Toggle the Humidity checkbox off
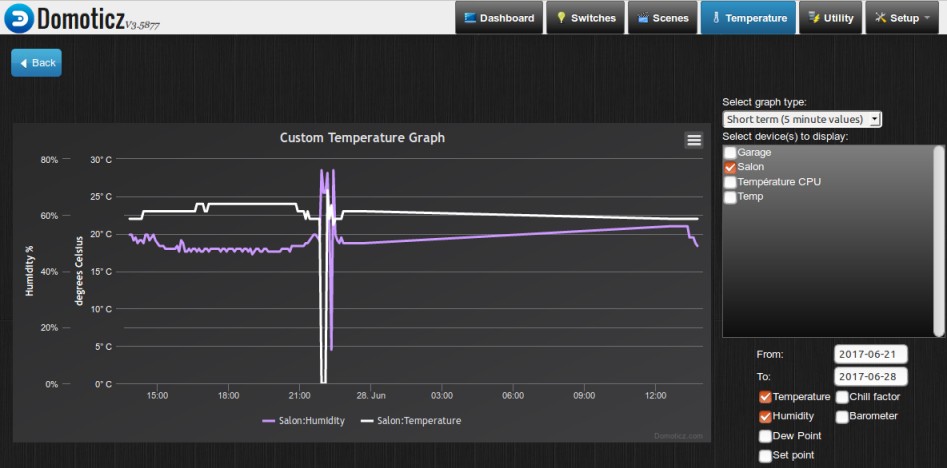 click(765, 416)
